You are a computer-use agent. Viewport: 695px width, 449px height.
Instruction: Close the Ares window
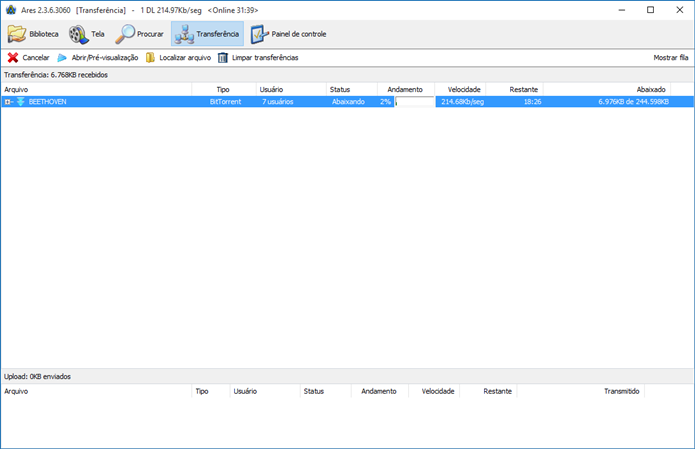point(679,10)
